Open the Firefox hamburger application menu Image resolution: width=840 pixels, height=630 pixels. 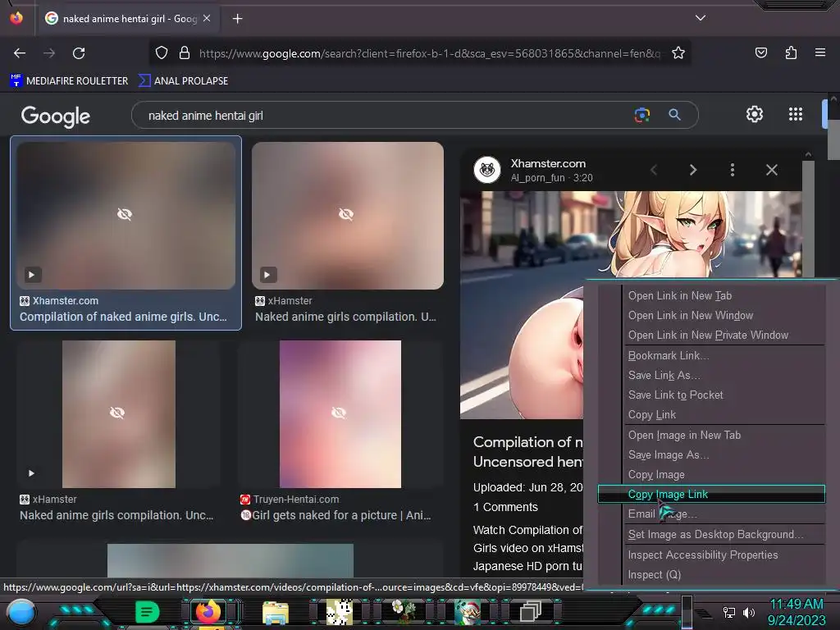(x=820, y=52)
